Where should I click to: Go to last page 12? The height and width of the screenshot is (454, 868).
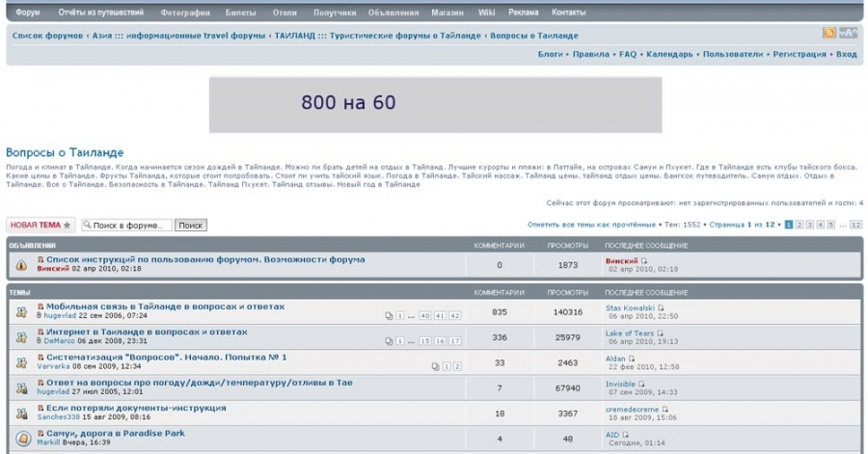pyautogui.click(x=855, y=225)
